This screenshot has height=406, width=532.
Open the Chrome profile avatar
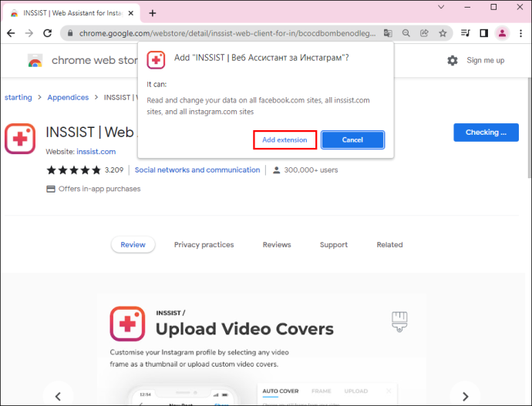point(502,33)
